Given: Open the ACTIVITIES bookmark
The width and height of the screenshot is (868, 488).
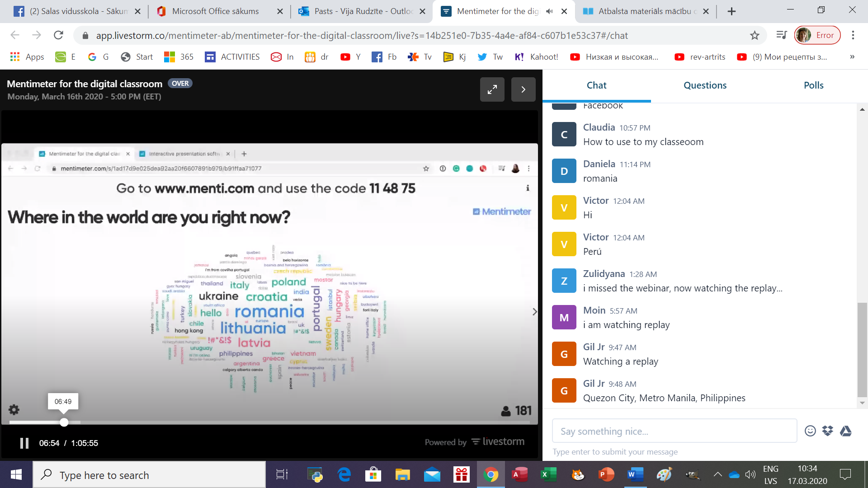Looking at the screenshot, I should click(x=232, y=56).
